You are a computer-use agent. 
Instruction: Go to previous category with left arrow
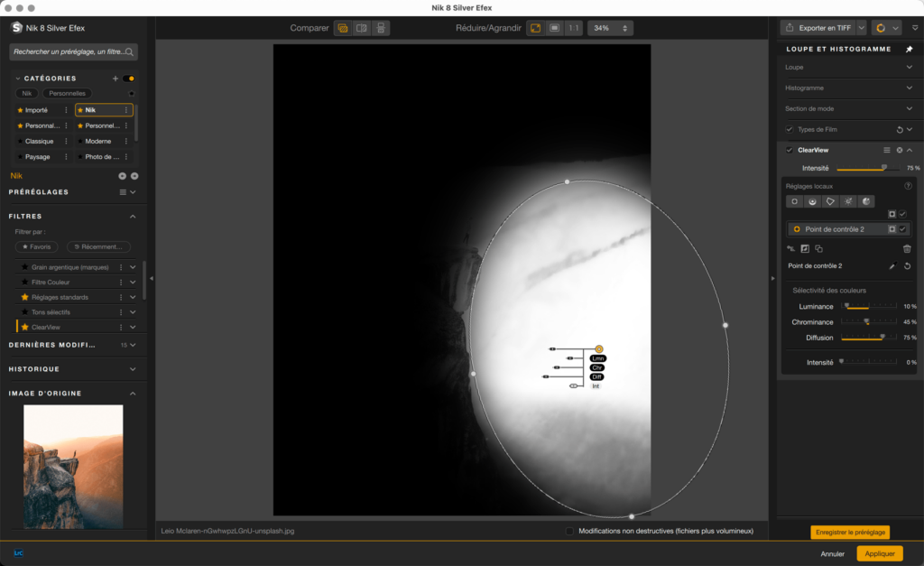[x=122, y=176]
